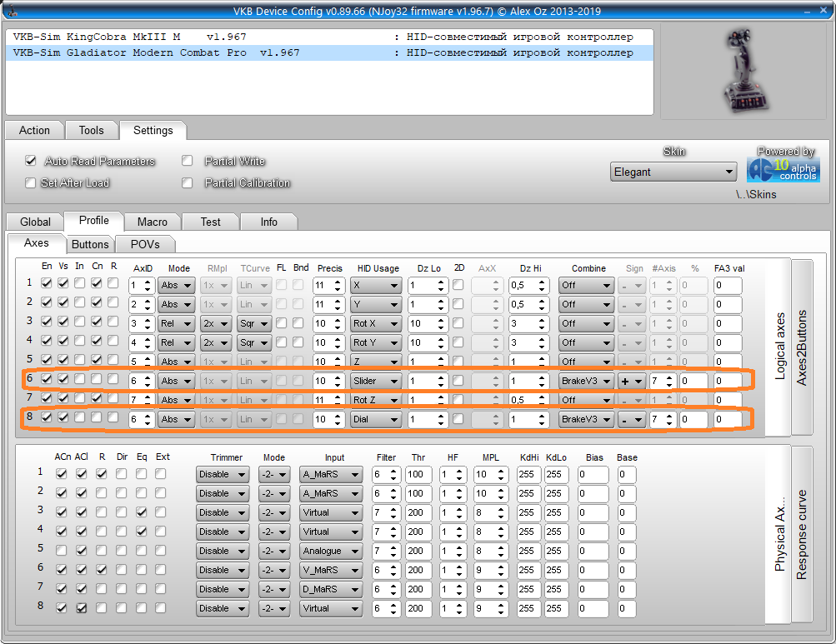Open TCurve dropdown for logical axis 3

point(254,323)
